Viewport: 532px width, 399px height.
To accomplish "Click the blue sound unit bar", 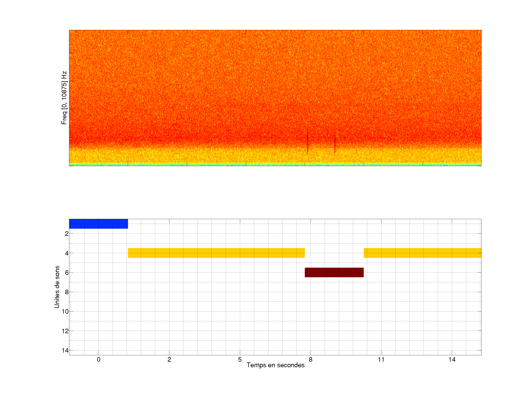I will pyautogui.click(x=98, y=224).
